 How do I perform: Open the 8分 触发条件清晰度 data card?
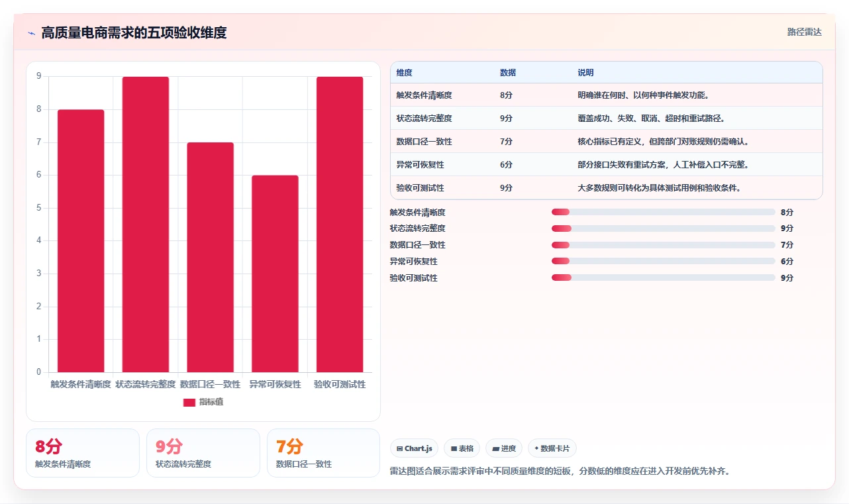pos(83,453)
